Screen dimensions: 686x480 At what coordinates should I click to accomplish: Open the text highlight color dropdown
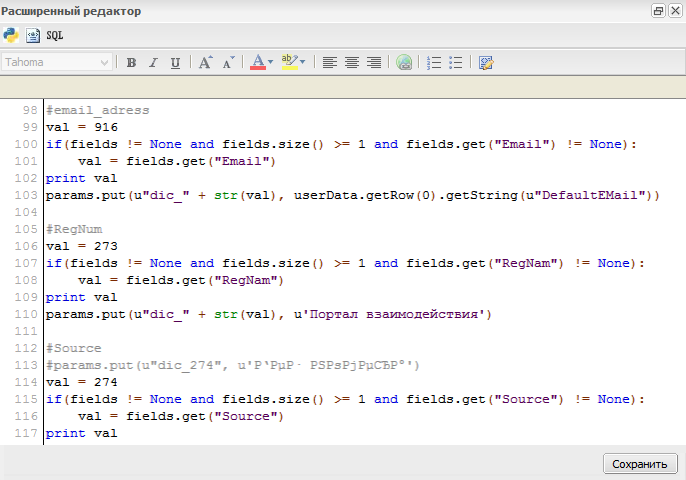(293, 62)
